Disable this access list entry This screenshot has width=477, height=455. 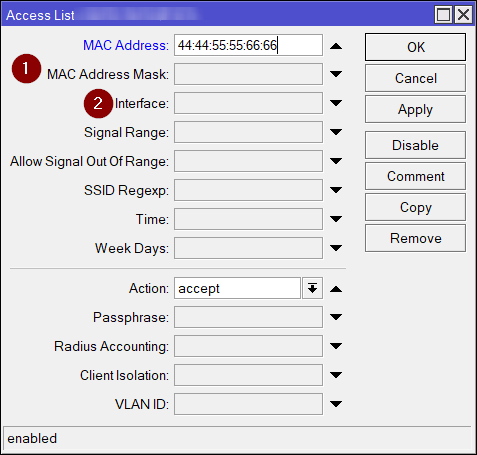coord(415,145)
